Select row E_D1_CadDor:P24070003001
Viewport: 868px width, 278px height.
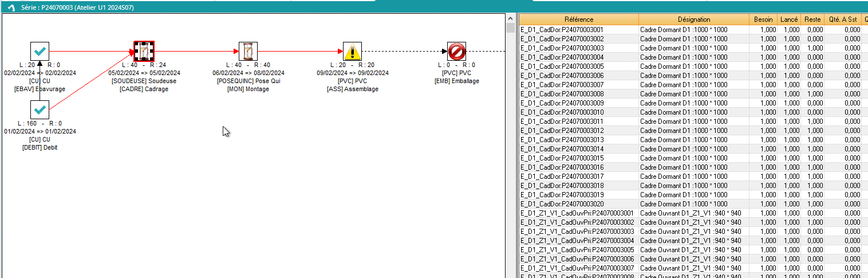(578, 29)
